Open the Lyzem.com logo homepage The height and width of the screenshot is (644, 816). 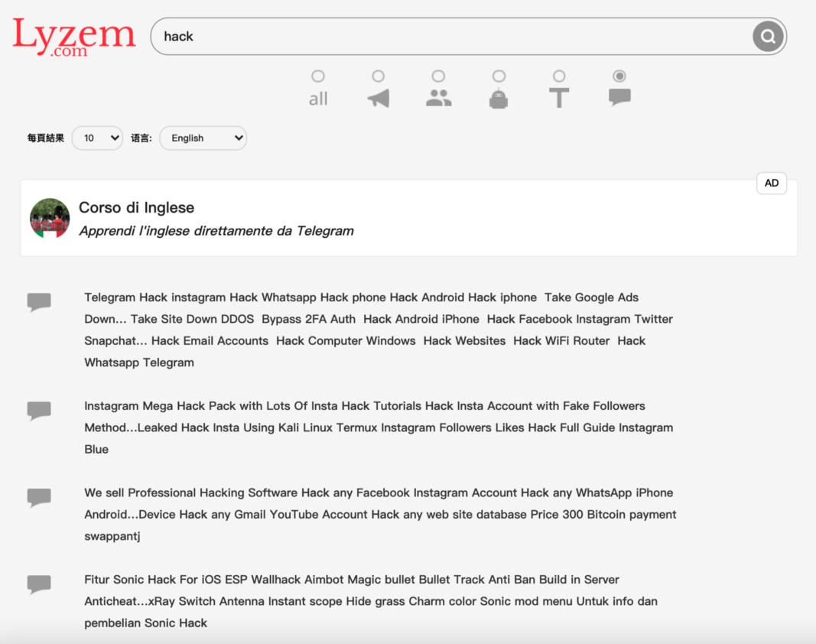point(74,37)
